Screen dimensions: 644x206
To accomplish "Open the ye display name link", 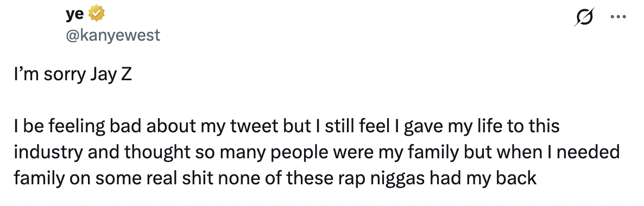I will click(x=74, y=14).
